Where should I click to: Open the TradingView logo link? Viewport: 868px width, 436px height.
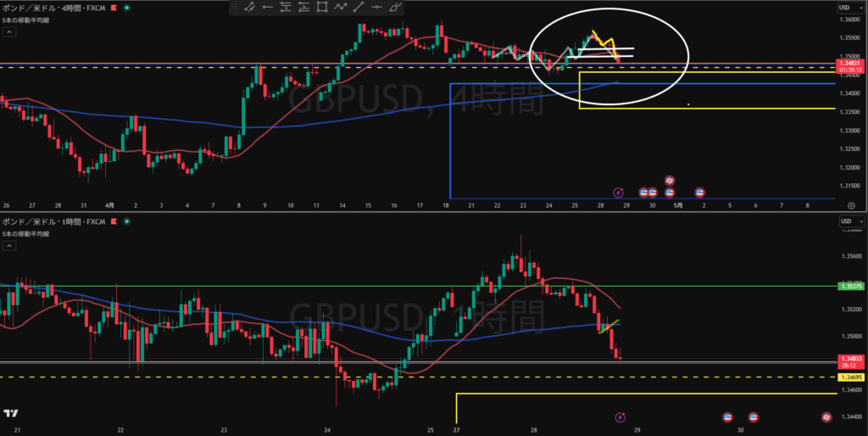[x=10, y=413]
